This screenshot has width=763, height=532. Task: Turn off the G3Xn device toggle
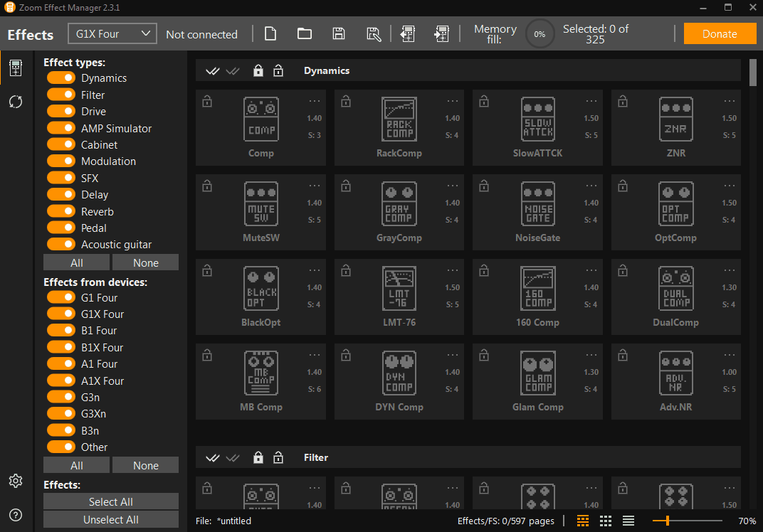(x=61, y=413)
